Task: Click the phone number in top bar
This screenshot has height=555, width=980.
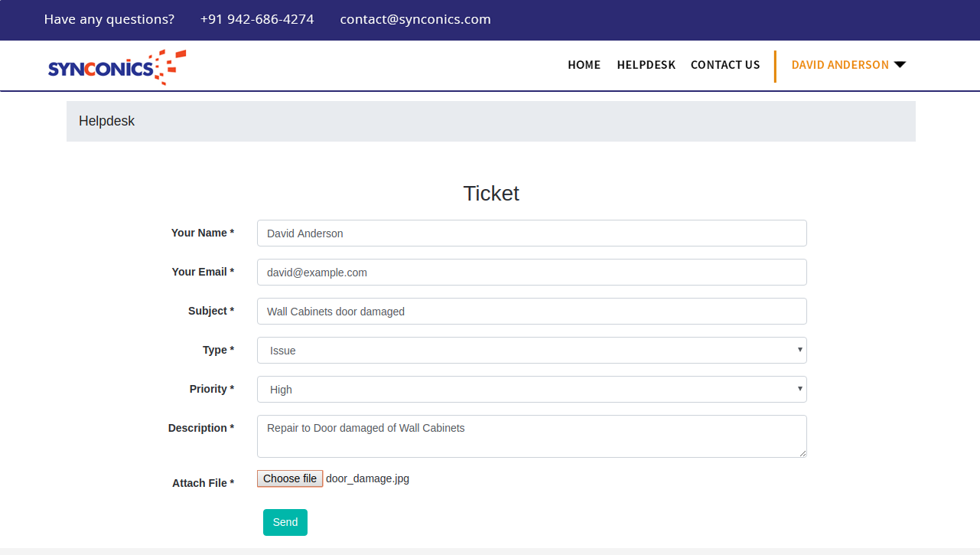Action: coord(256,19)
